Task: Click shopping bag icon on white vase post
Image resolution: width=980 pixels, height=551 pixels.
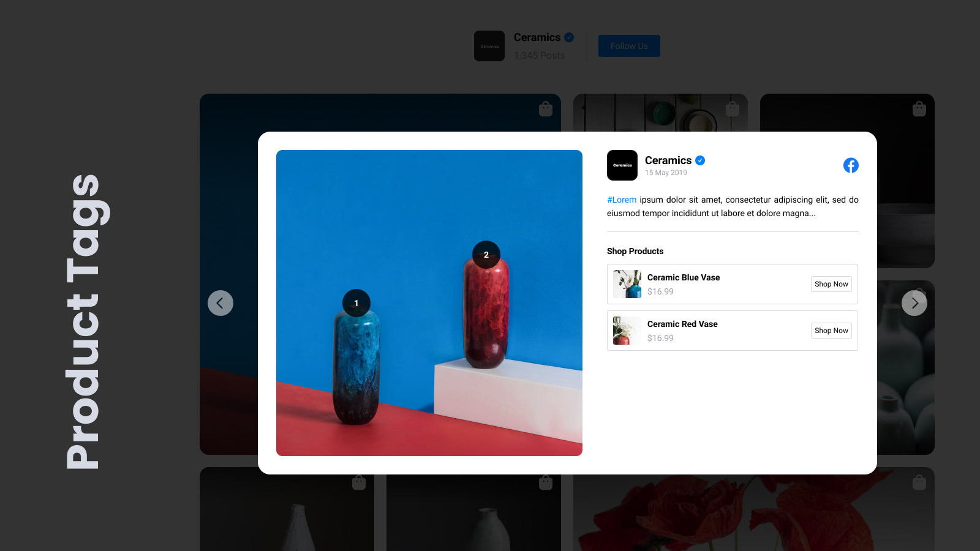Action: coord(359,482)
